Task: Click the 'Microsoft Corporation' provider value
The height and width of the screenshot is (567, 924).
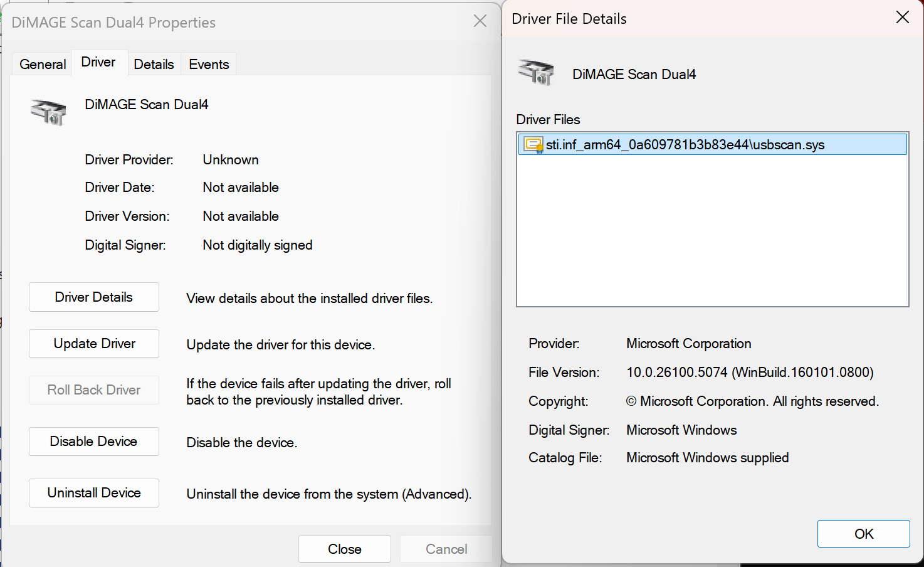Action: (x=689, y=344)
